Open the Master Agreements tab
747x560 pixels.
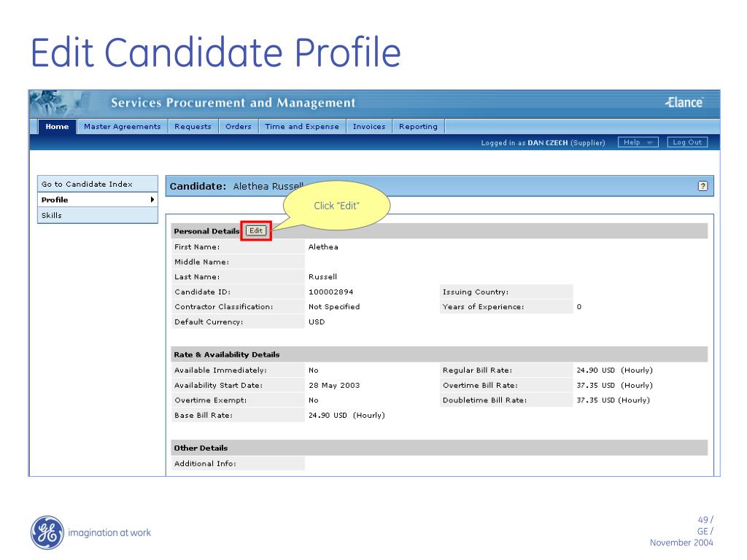(x=122, y=125)
